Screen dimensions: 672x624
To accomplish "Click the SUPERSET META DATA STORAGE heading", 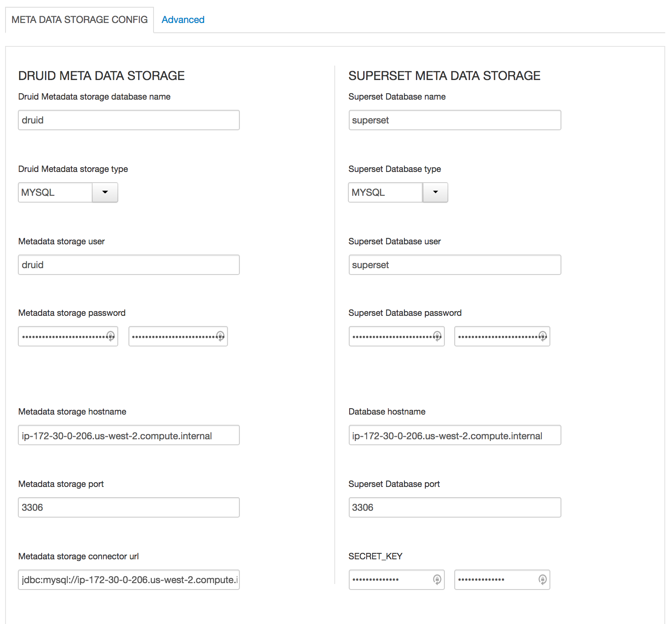I will coord(444,76).
